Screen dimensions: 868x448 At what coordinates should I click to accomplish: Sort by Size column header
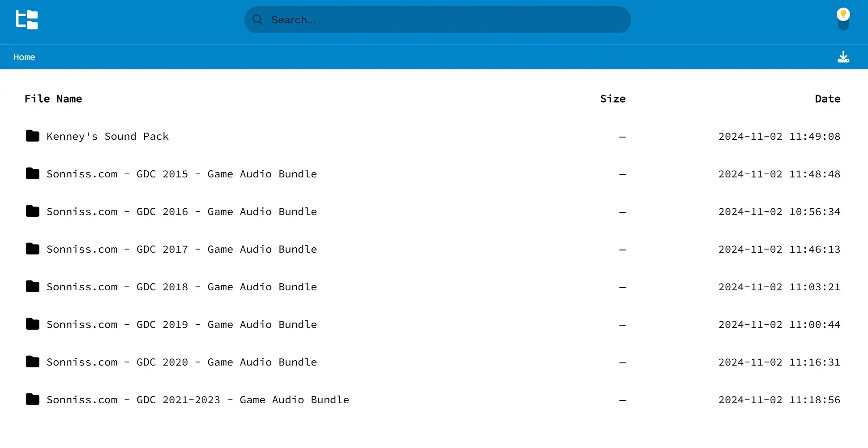coord(612,99)
